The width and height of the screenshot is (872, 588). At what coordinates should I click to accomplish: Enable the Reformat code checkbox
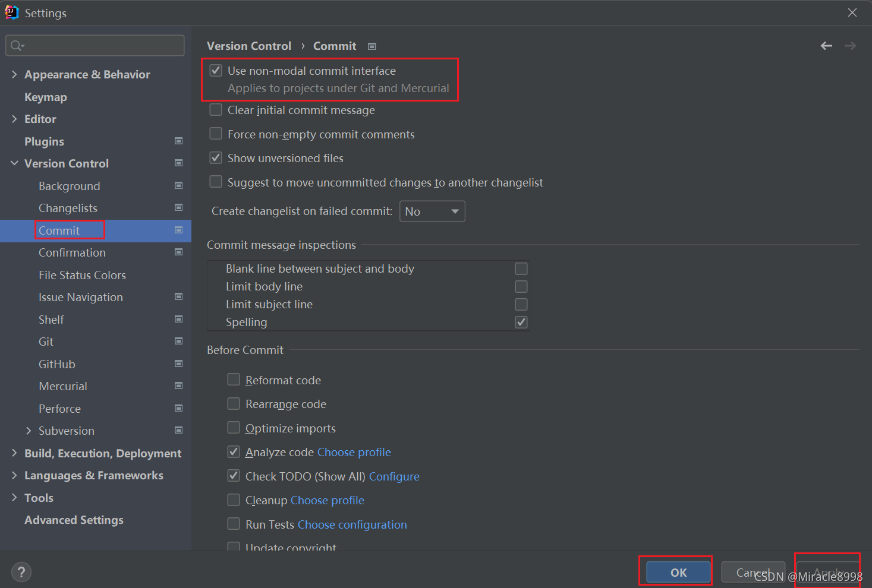(x=234, y=380)
